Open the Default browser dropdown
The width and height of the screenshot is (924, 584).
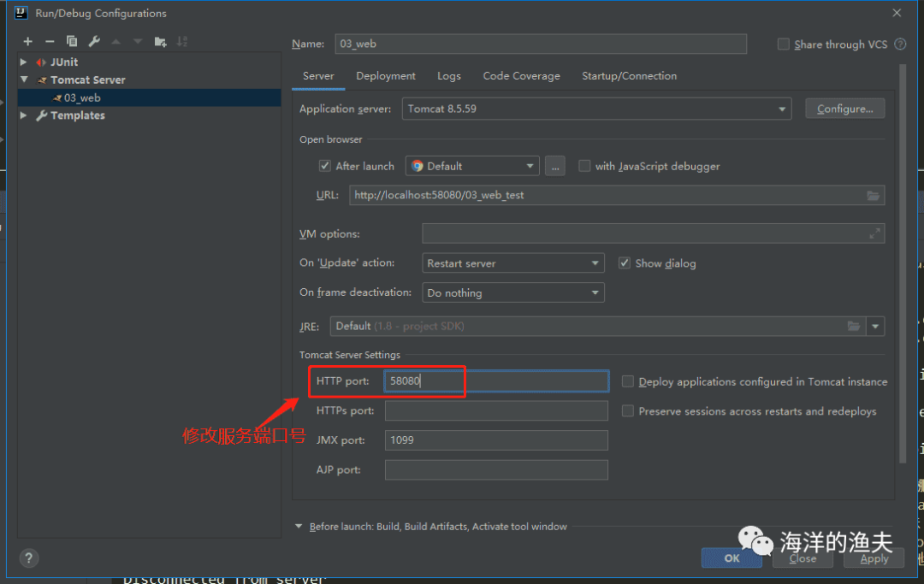472,166
